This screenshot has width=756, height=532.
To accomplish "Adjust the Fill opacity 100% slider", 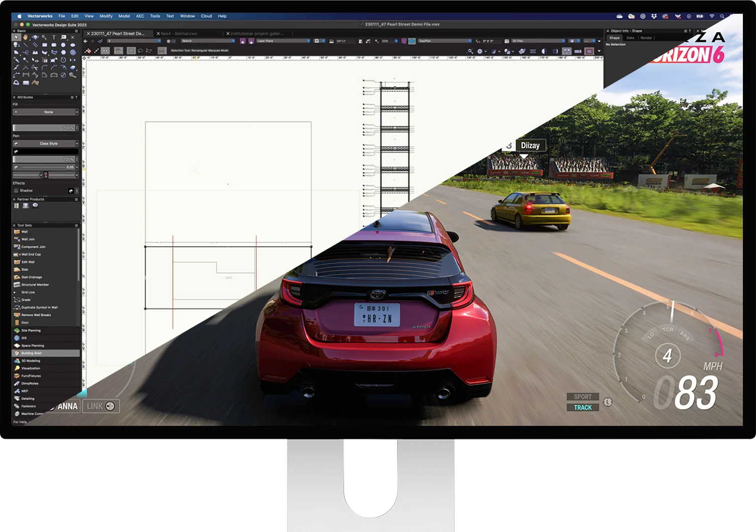I will (44, 128).
